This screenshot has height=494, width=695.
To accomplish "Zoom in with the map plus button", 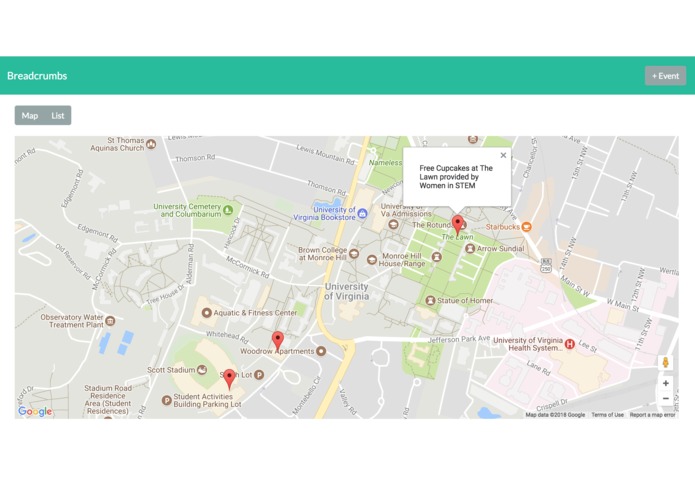I will click(x=665, y=383).
